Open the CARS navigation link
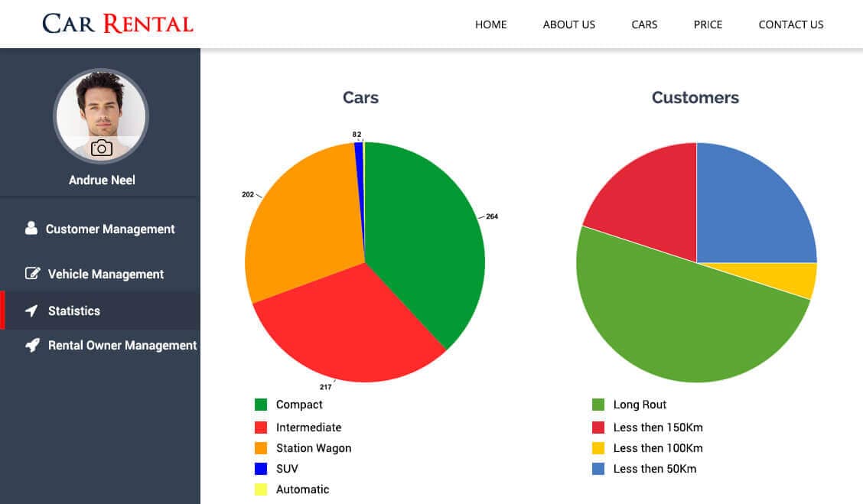 tap(644, 24)
